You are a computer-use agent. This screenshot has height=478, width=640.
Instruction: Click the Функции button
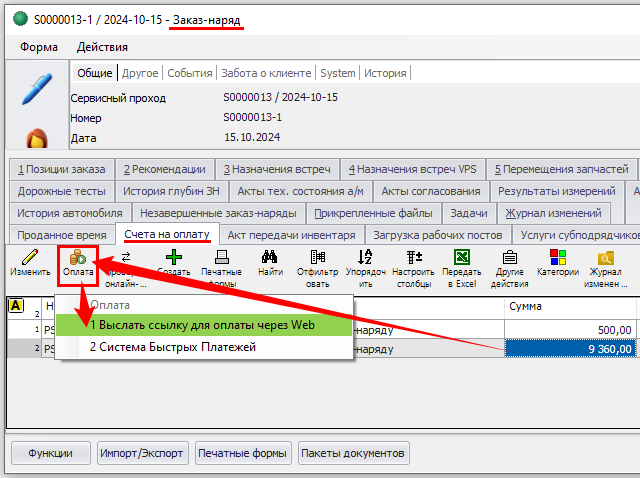click(50, 453)
